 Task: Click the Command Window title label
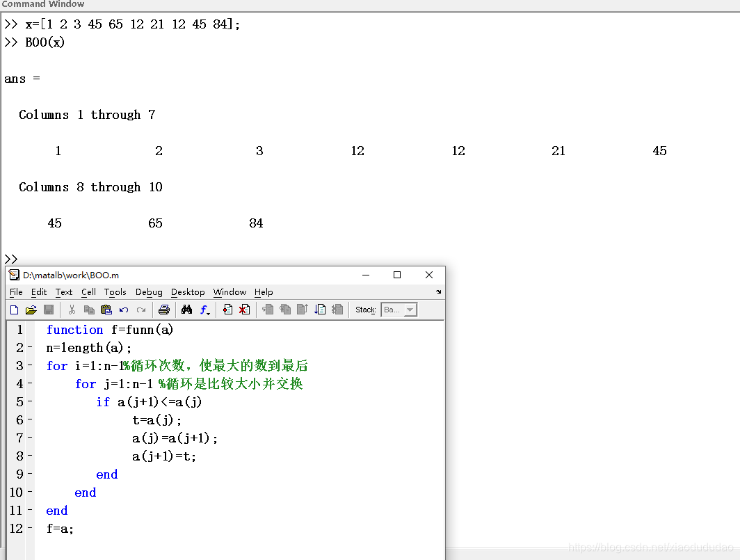tap(42, 3)
